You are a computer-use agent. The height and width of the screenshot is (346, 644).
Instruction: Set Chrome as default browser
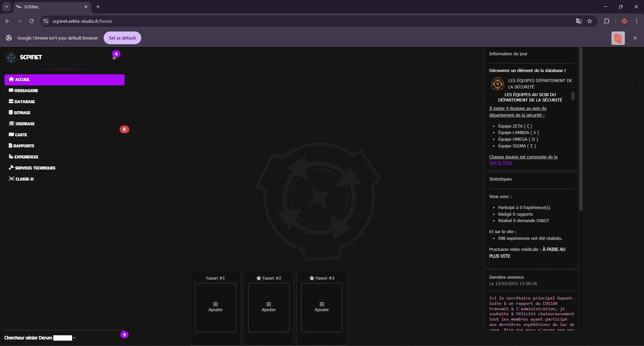122,38
